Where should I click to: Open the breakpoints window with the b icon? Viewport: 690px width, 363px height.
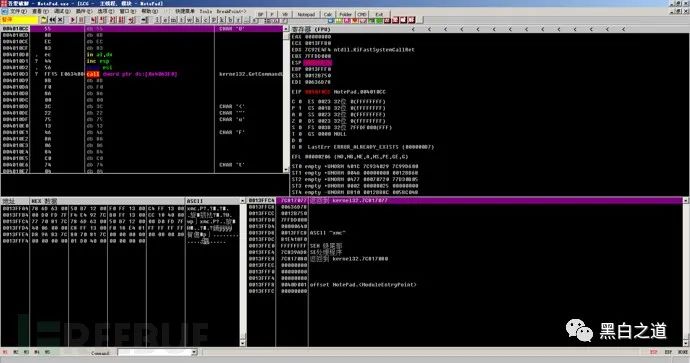coord(229,20)
